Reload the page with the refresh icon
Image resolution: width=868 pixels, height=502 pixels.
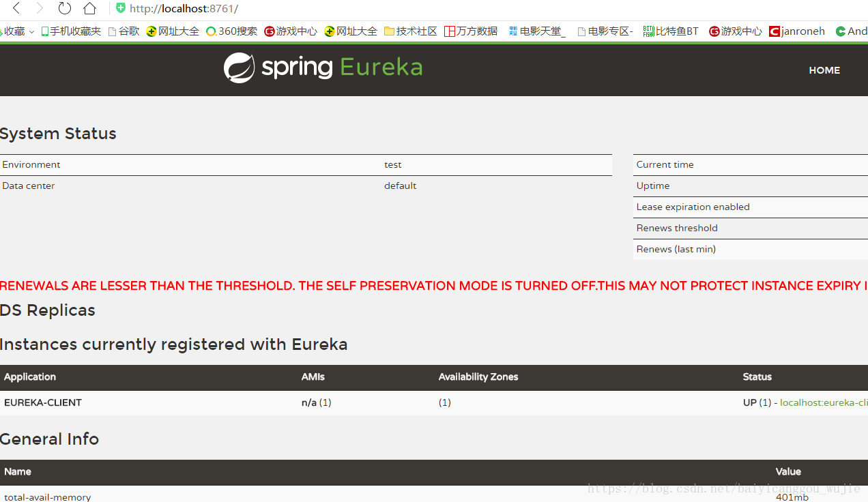point(65,8)
